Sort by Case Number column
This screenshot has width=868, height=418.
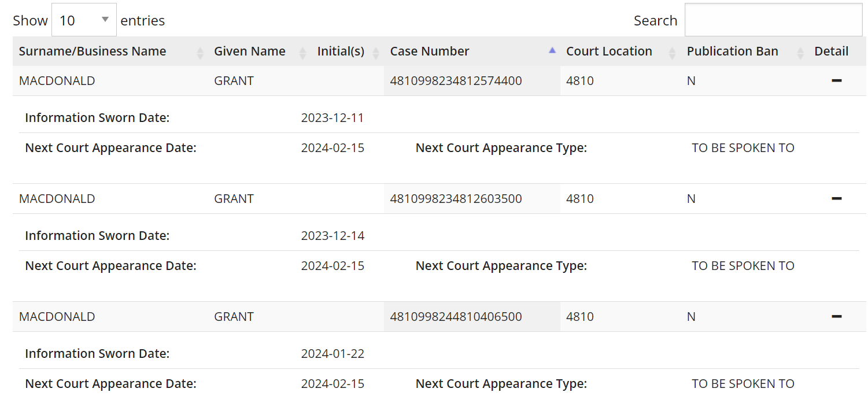472,51
